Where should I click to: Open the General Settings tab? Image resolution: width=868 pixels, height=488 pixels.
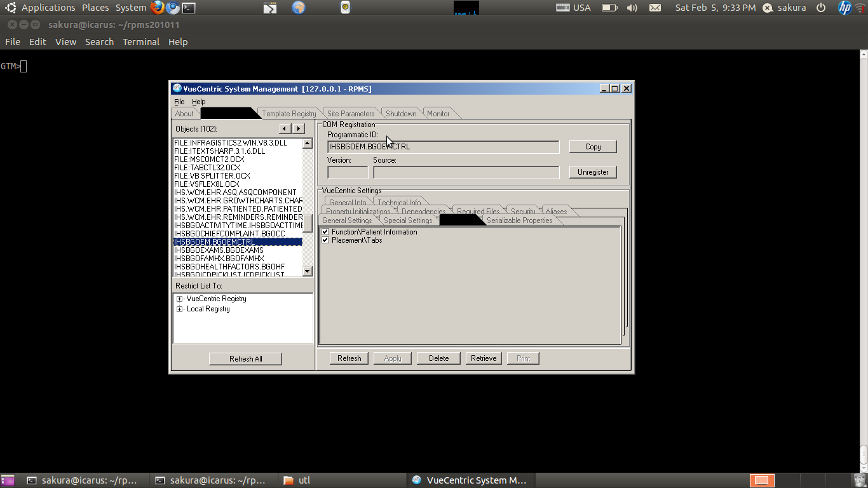point(347,220)
